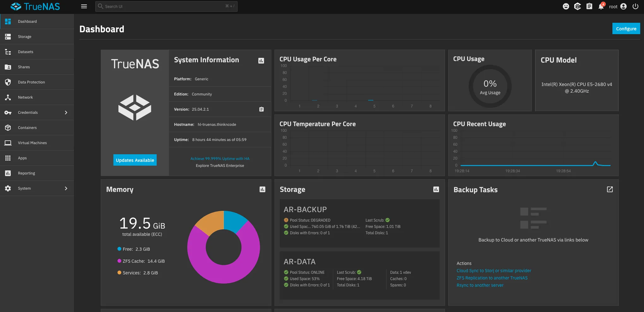Click the feedback smiley face icon
Image resolution: width=644 pixels, height=312 pixels.
[566, 6]
